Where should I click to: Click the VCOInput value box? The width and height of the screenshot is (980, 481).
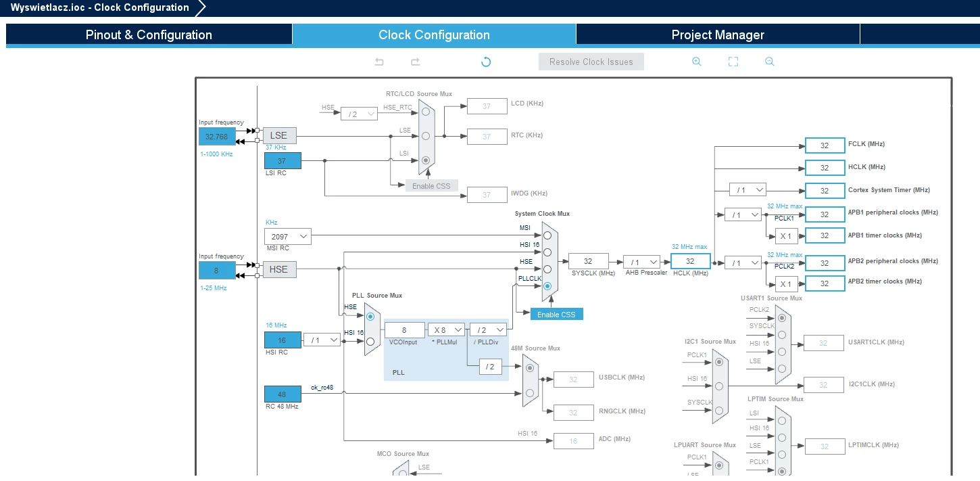(404, 330)
